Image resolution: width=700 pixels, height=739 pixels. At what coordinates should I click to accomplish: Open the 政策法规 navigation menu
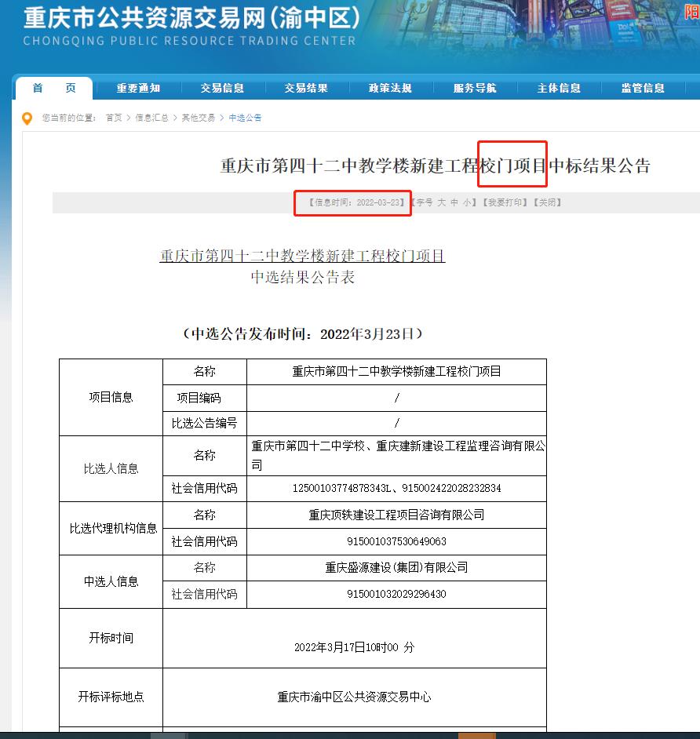click(388, 89)
